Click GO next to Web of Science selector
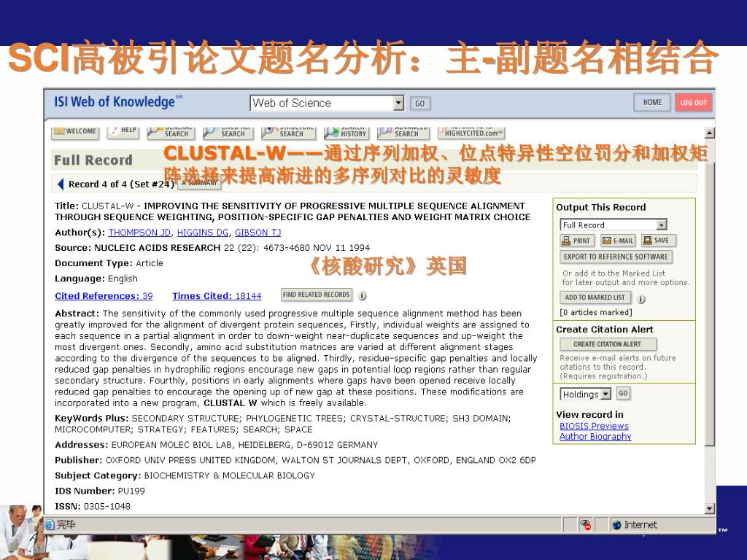 click(x=419, y=104)
